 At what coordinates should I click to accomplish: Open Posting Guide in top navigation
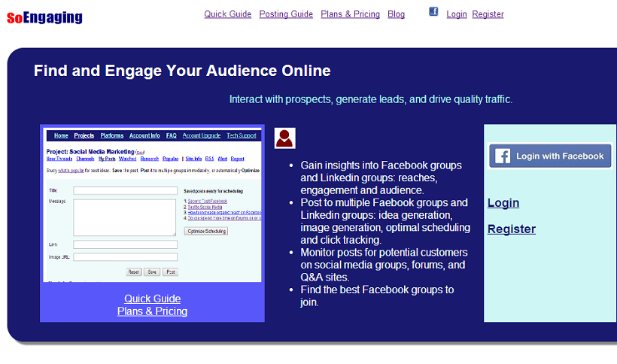(286, 14)
